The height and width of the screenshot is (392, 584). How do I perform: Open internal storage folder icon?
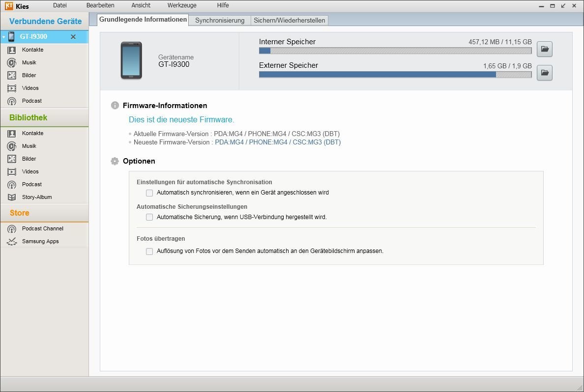tap(544, 49)
